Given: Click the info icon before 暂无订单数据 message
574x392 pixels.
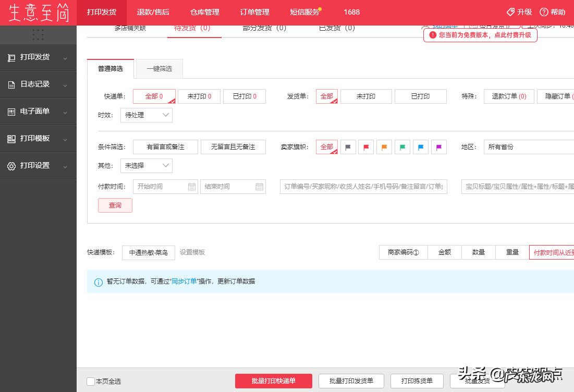Looking at the screenshot, I should tap(99, 281).
